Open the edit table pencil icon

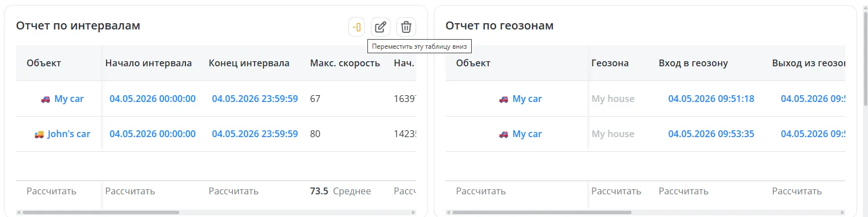pos(381,27)
